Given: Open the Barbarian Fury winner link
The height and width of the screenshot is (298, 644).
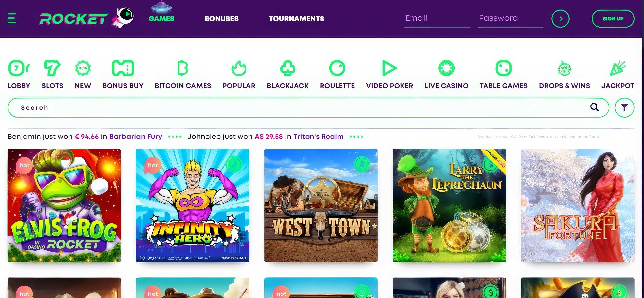Looking at the screenshot, I should (136, 136).
